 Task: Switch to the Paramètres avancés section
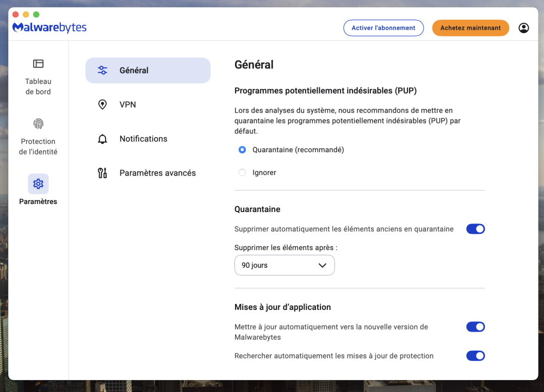point(157,173)
